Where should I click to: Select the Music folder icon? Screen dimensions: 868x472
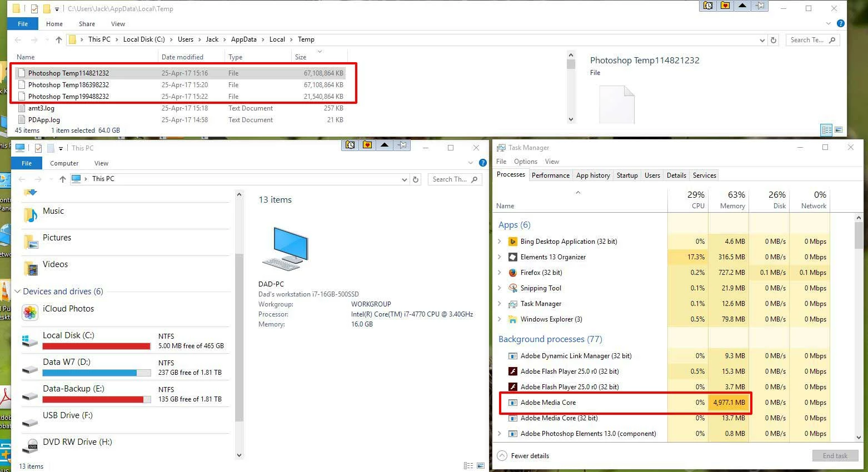pos(30,214)
